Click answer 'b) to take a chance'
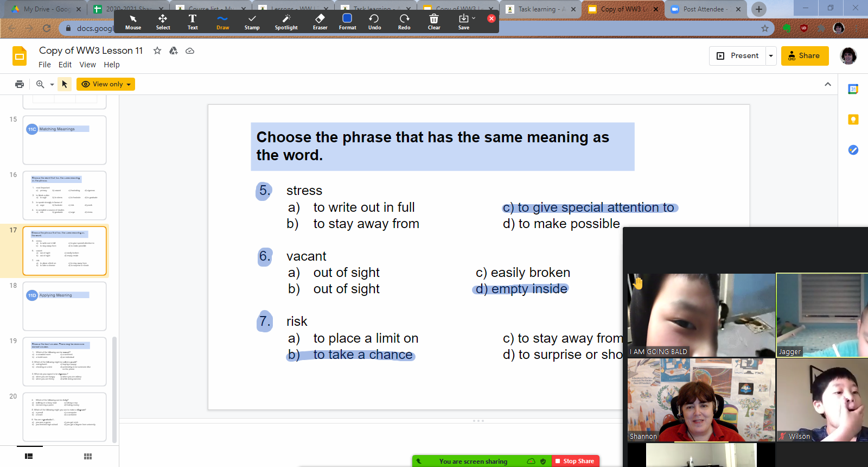The width and height of the screenshot is (868, 467). click(x=350, y=355)
